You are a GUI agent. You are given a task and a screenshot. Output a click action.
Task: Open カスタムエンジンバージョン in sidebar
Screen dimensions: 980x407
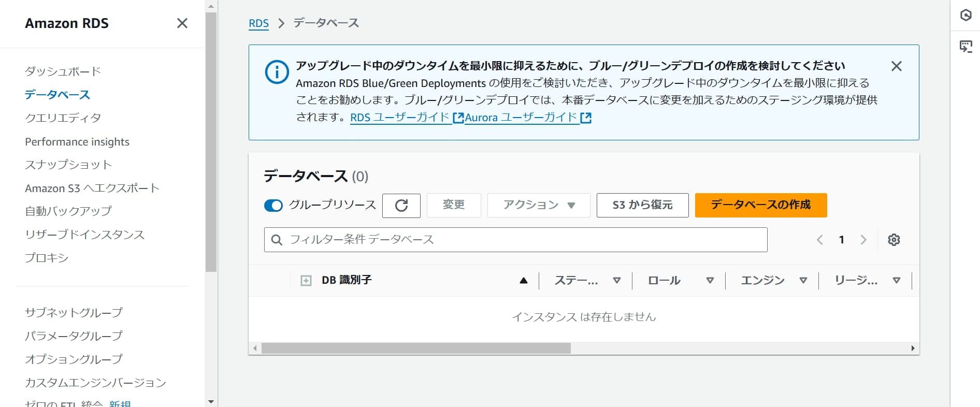95,383
